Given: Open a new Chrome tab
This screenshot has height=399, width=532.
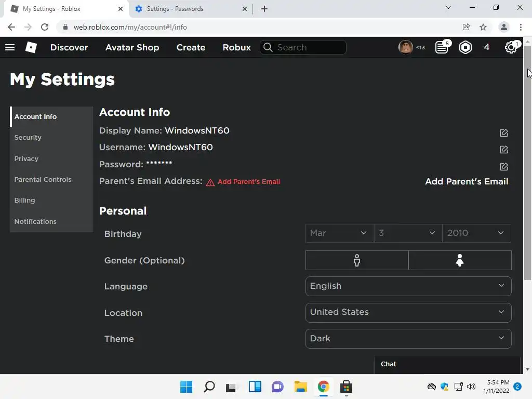Looking at the screenshot, I should pos(264,9).
